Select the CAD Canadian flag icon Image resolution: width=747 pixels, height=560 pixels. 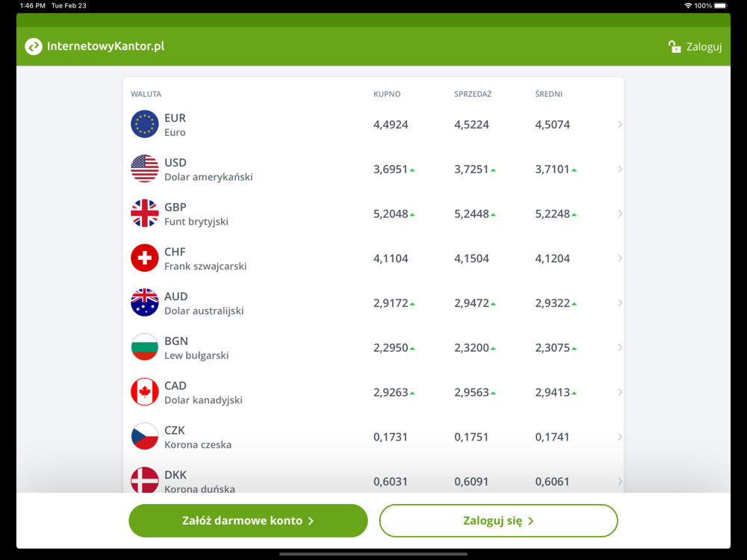tap(144, 392)
